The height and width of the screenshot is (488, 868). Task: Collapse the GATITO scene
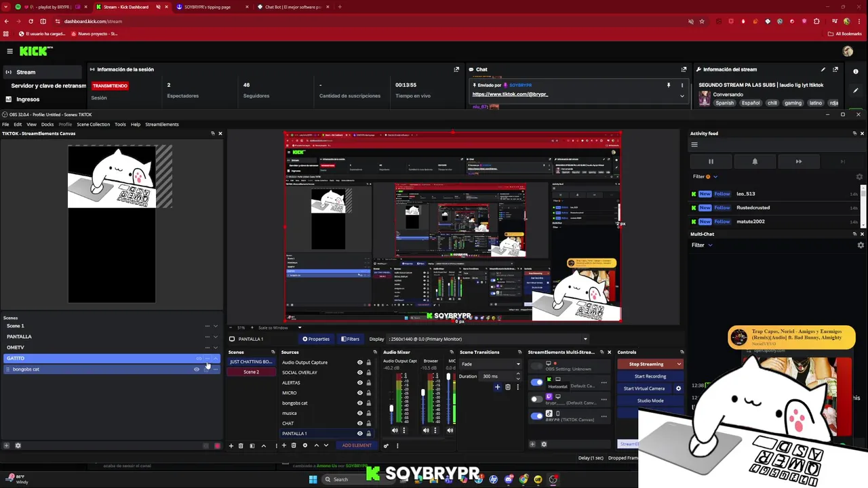coord(216,359)
